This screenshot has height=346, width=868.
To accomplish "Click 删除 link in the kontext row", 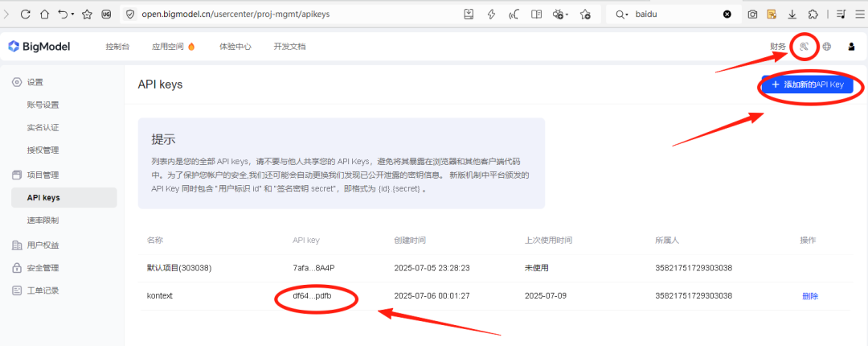I will 810,296.
